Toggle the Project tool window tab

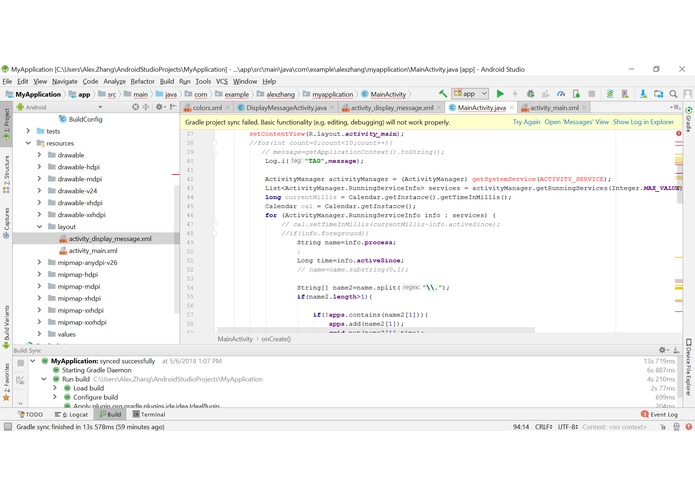[x=6, y=122]
